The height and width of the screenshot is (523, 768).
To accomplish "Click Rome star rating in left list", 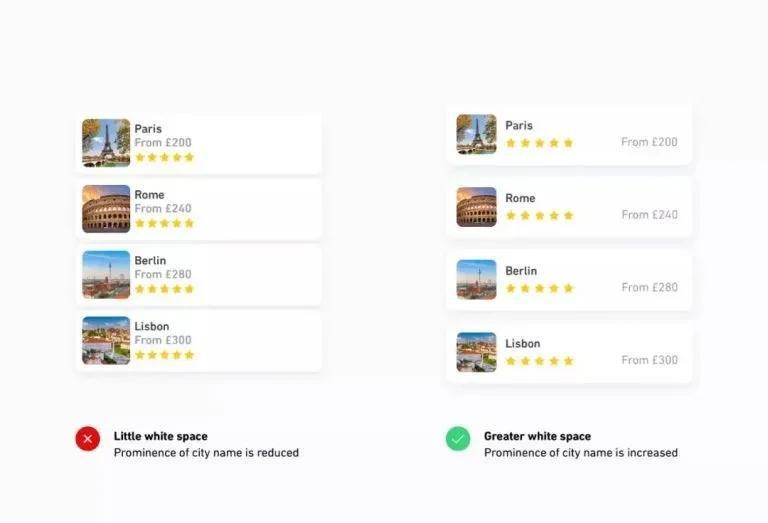I will [x=165, y=223].
